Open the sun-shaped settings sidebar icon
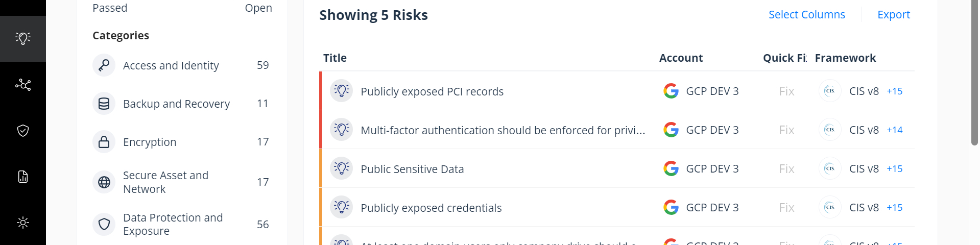 (x=23, y=223)
